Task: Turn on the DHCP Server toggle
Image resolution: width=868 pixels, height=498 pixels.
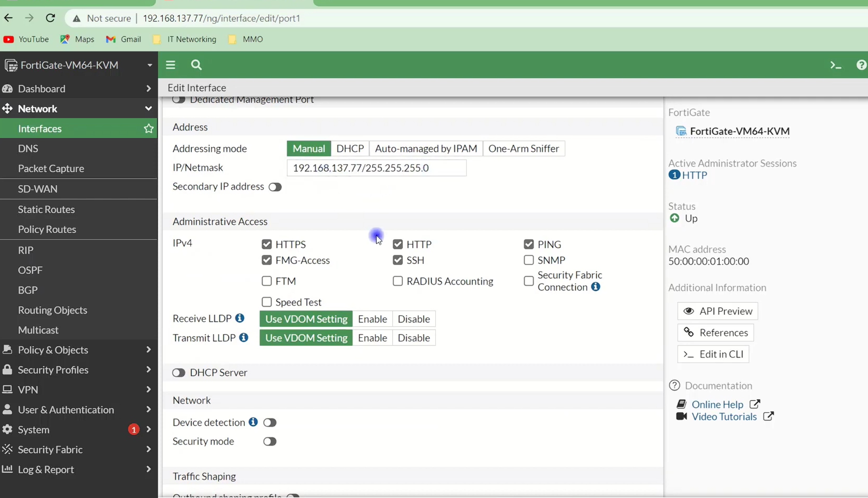Action: 179,372
